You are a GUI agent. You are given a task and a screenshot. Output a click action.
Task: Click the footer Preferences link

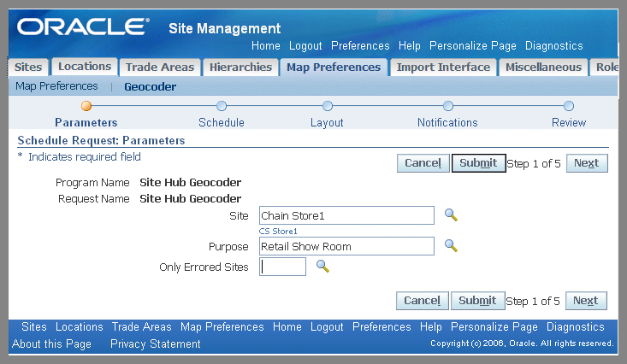[382, 326]
